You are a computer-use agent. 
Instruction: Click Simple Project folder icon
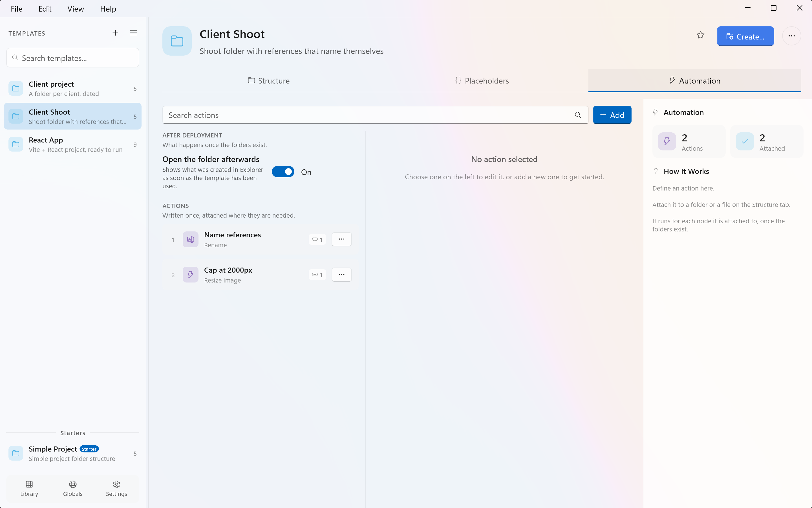click(x=16, y=454)
